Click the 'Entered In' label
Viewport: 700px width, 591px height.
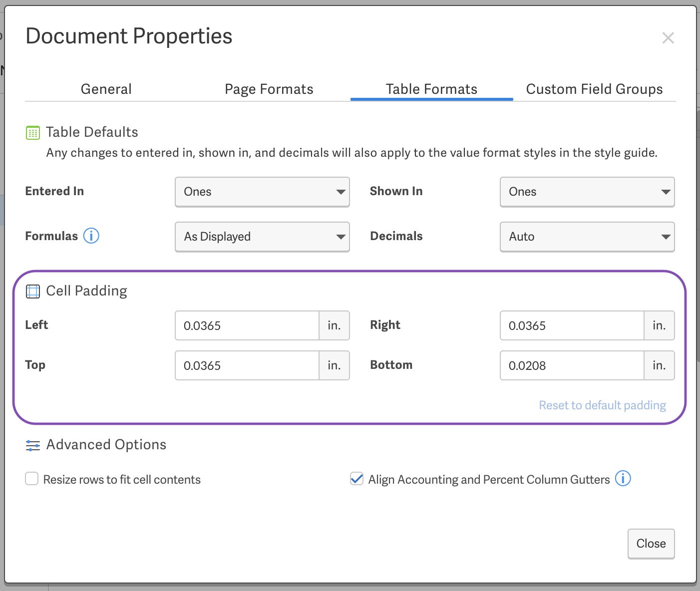[x=54, y=191]
